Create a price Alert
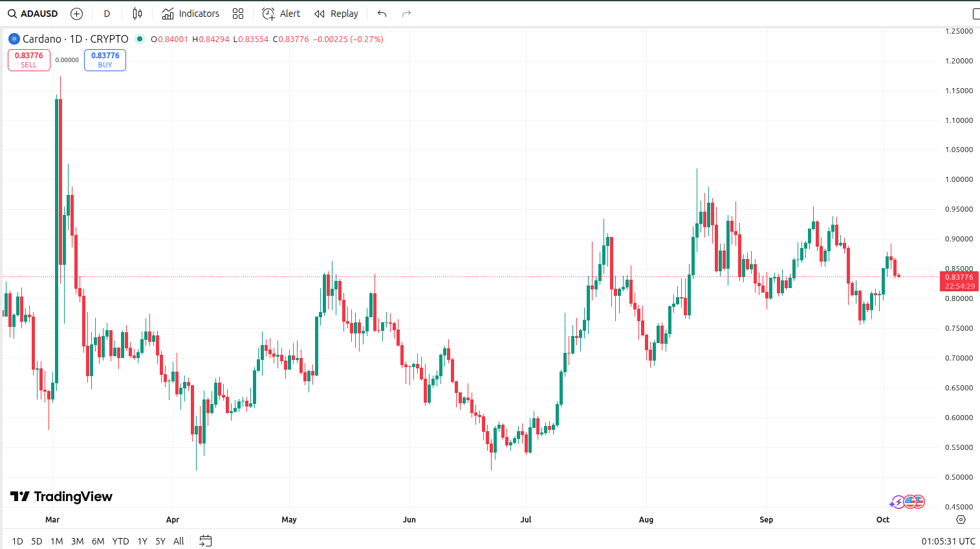The height and width of the screenshot is (549, 980). click(x=281, y=14)
